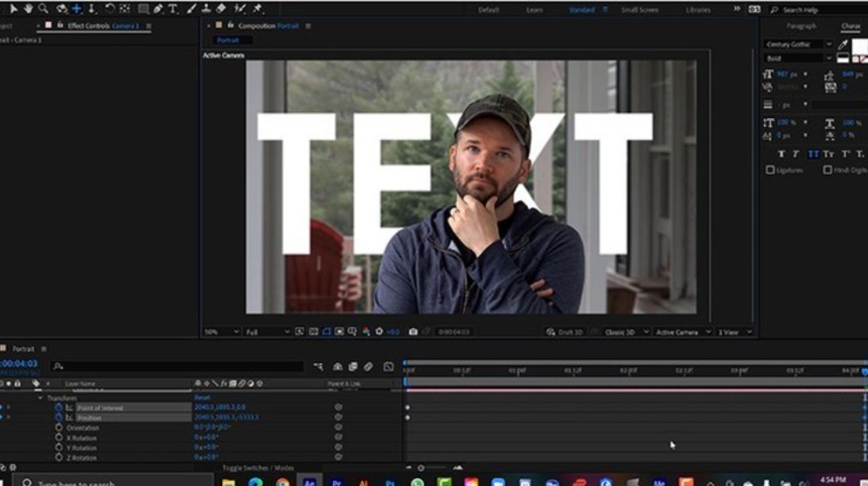The height and width of the screenshot is (486, 868).
Task: Choose the Type tool
Action: click(173, 9)
